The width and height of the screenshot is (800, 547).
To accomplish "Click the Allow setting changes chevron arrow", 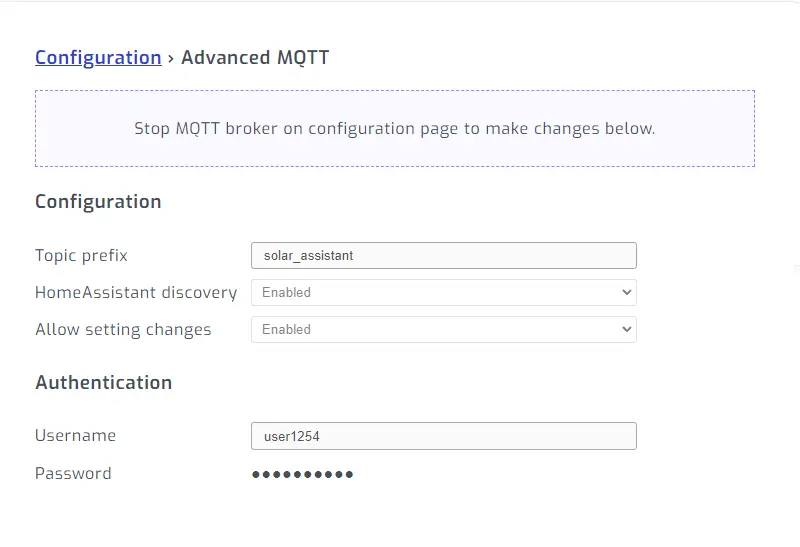I will click(627, 329).
